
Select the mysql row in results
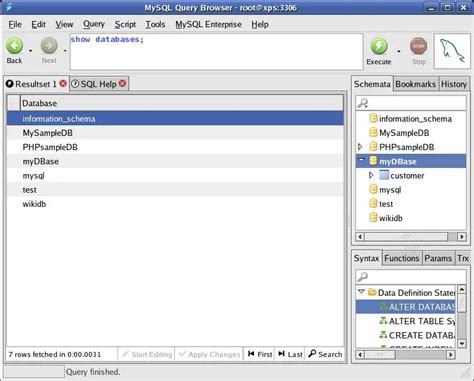pyautogui.click(x=175, y=176)
